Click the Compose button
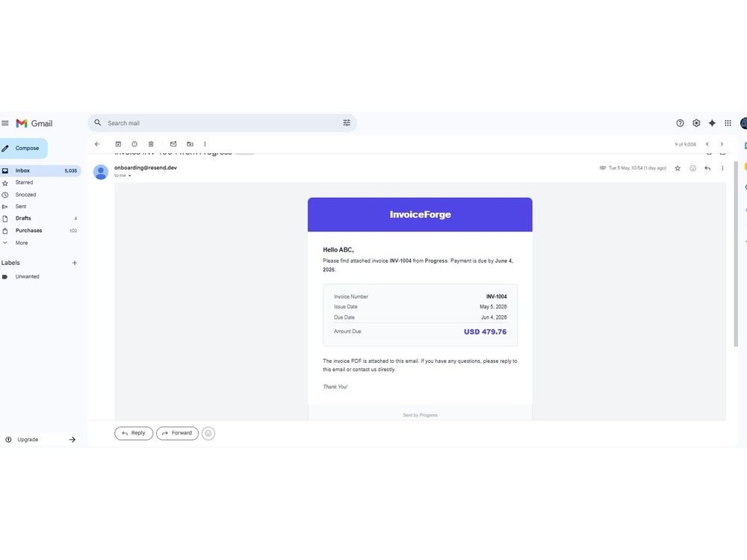 [23, 148]
